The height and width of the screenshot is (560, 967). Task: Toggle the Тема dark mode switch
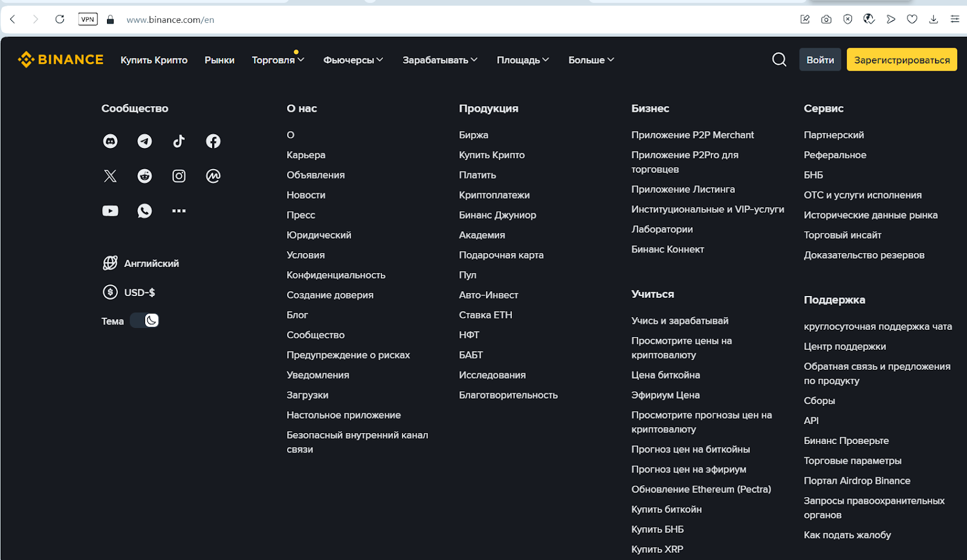click(144, 321)
